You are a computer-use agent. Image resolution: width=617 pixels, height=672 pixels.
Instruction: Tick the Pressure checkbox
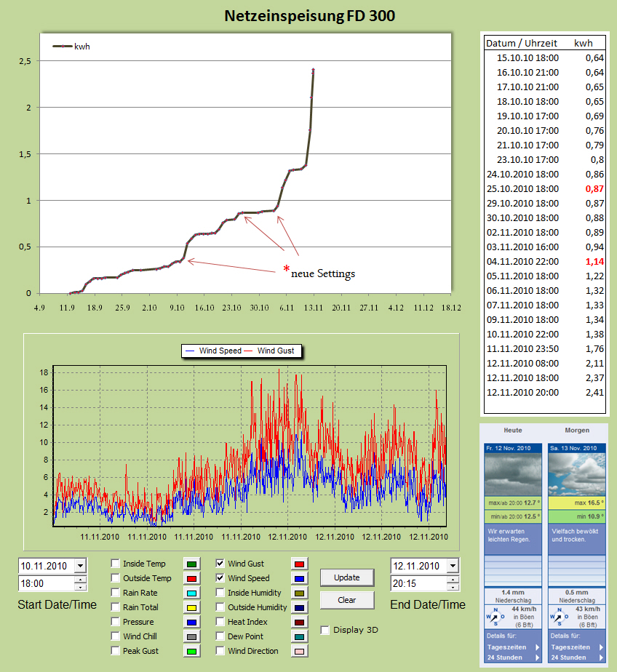tap(116, 622)
